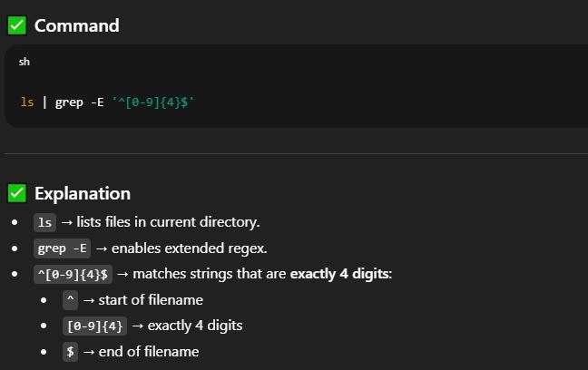
Task: Click the inline [0-9]{4} code chip
Action: (x=94, y=326)
